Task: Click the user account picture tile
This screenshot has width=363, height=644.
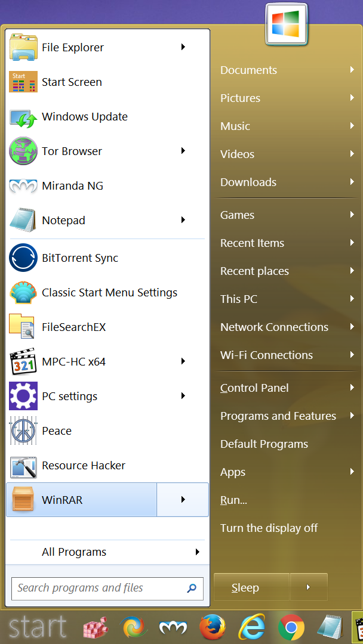Action: tap(287, 24)
